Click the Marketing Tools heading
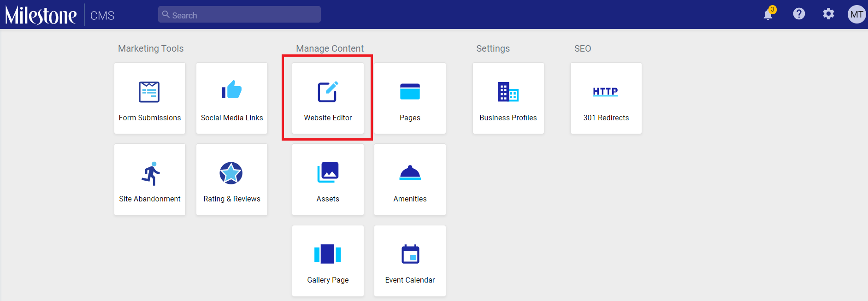The width and height of the screenshot is (868, 301). pos(151,48)
